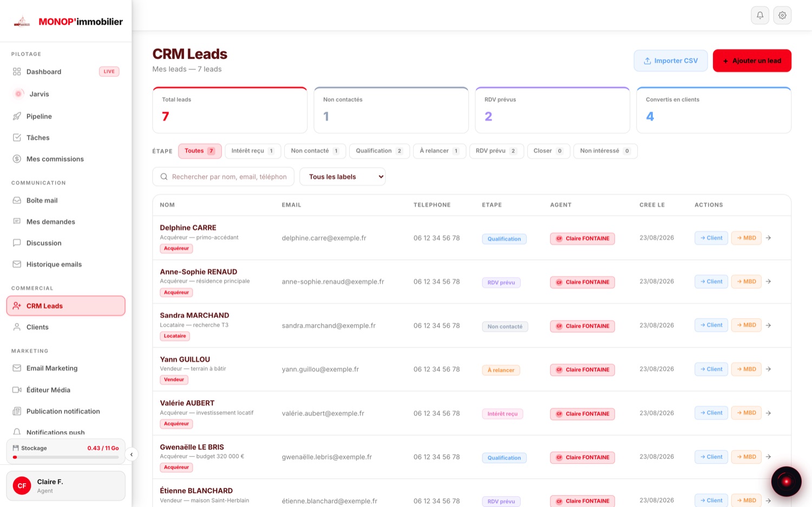The image size is (812, 507).
Task: Click Qualification badge for Delphine CARRE
Action: (504, 239)
